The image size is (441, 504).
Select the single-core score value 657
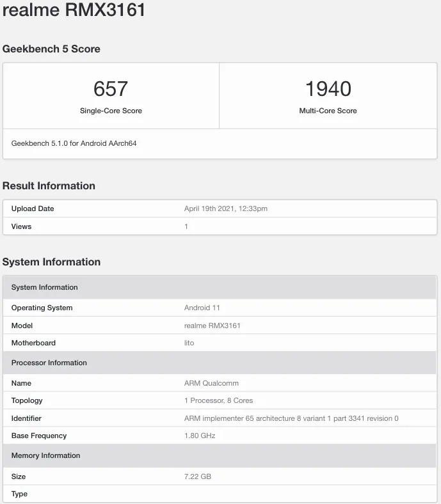tap(111, 89)
